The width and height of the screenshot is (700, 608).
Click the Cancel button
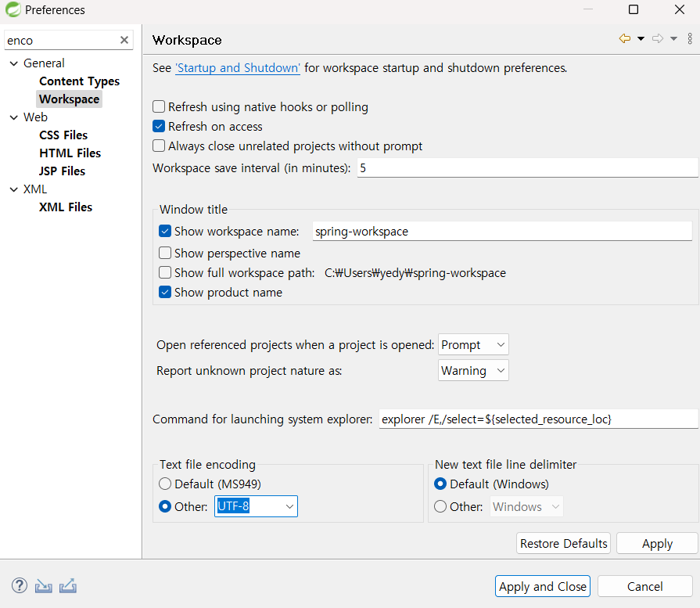644,586
